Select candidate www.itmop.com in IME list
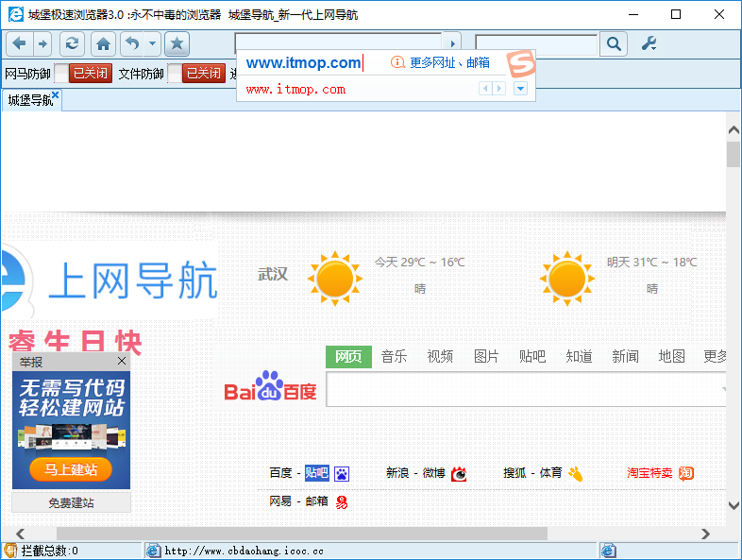The image size is (742, 560). [295, 89]
